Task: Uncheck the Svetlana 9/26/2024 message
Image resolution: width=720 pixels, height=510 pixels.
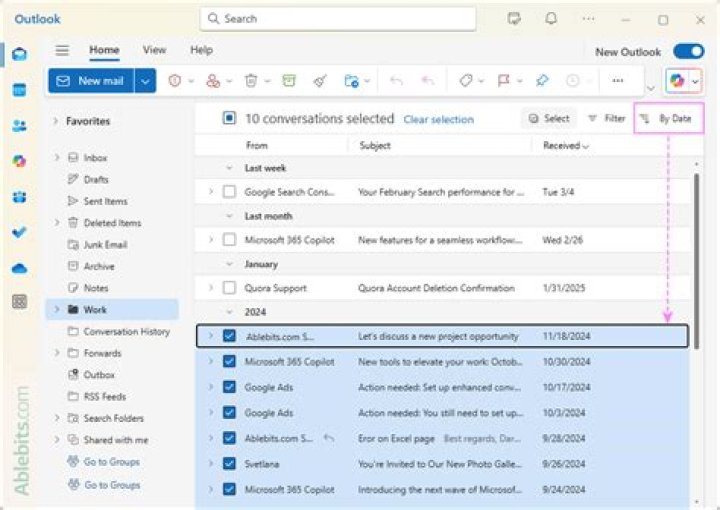Action: [229, 464]
